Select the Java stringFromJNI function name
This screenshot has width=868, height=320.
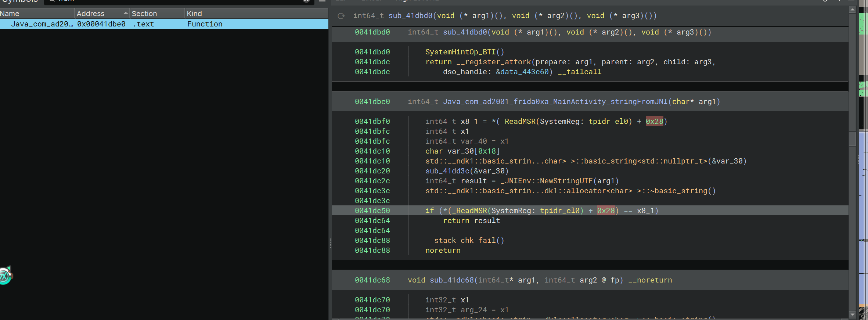pos(555,102)
